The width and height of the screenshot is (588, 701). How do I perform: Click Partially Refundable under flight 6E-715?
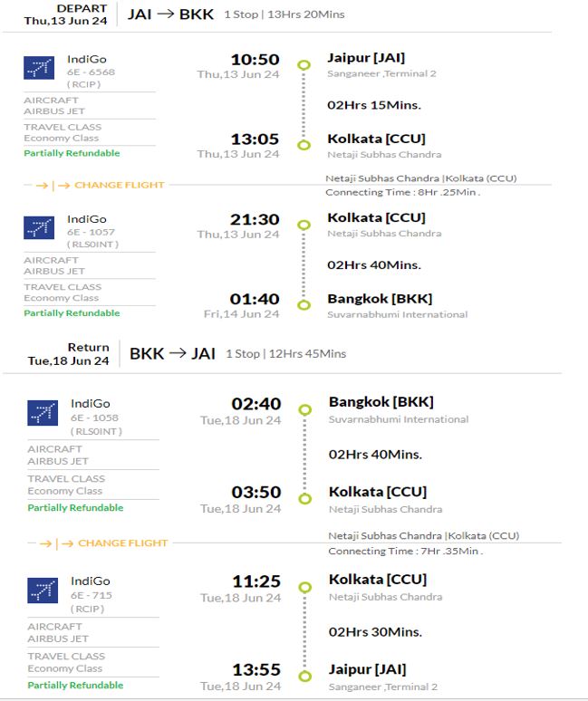[x=75, y=686]
